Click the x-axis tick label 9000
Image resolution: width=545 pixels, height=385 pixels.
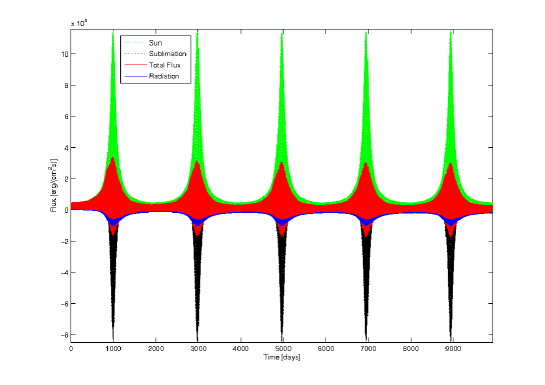(x=453, y=349)
